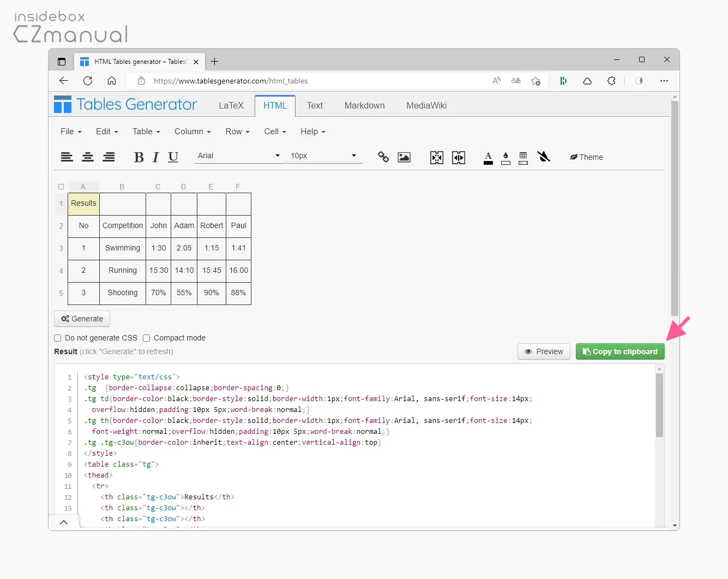The height and width of the screenshot is (579, 728).
Task: Select row header 4
Action: point(61,271)
